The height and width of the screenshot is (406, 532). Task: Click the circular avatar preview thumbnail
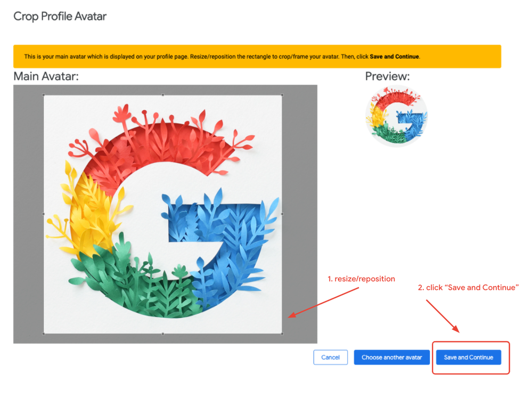(396, 116)
